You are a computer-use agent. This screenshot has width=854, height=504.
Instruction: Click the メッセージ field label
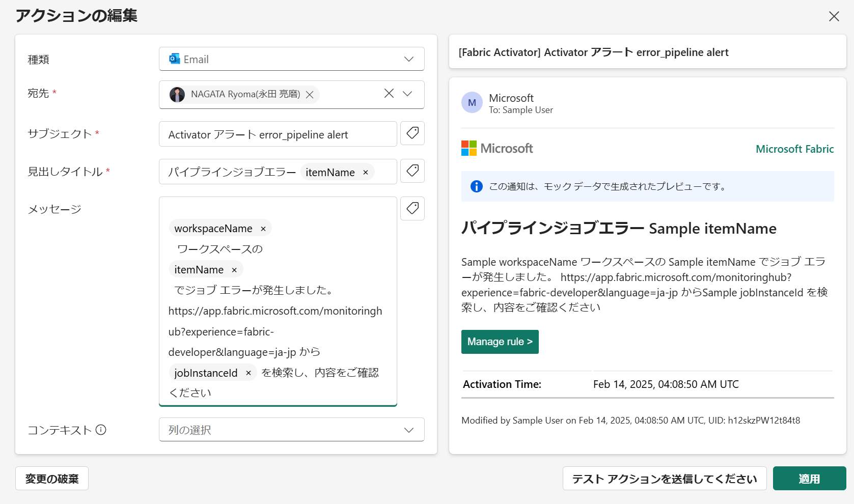pyautogui.click(x=54, y=209)
